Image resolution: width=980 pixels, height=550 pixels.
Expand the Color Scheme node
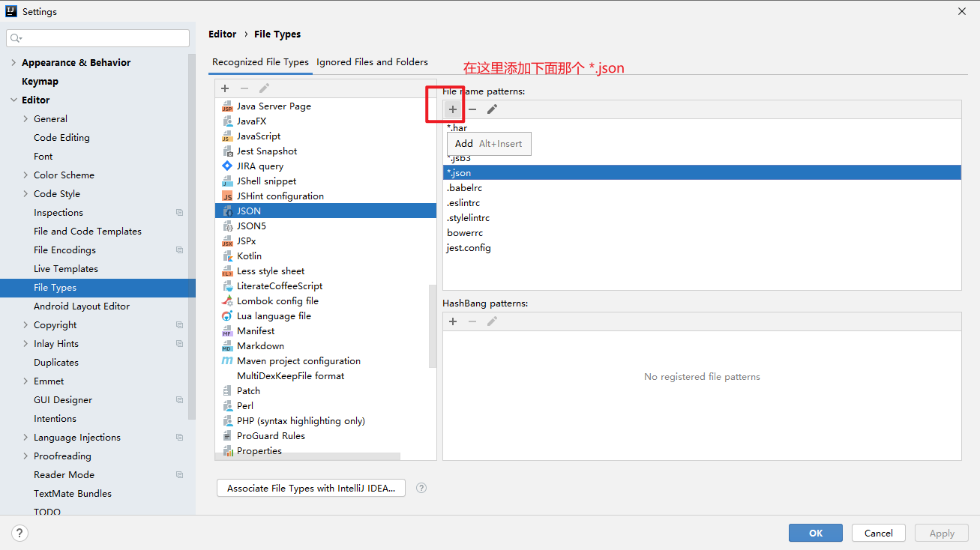click(x=25, y=175)
